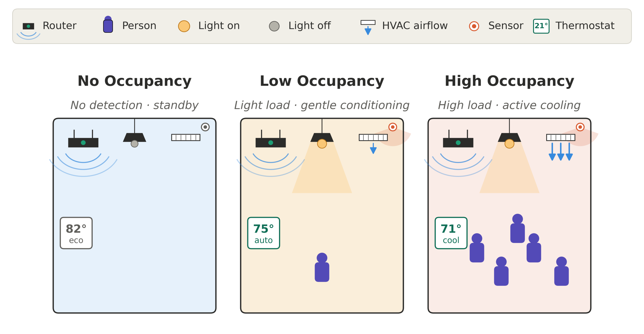Click the lit lamp bulb in Low Occupancy
The height and width of the screenshot is (334, 644).
click(322, 144)
